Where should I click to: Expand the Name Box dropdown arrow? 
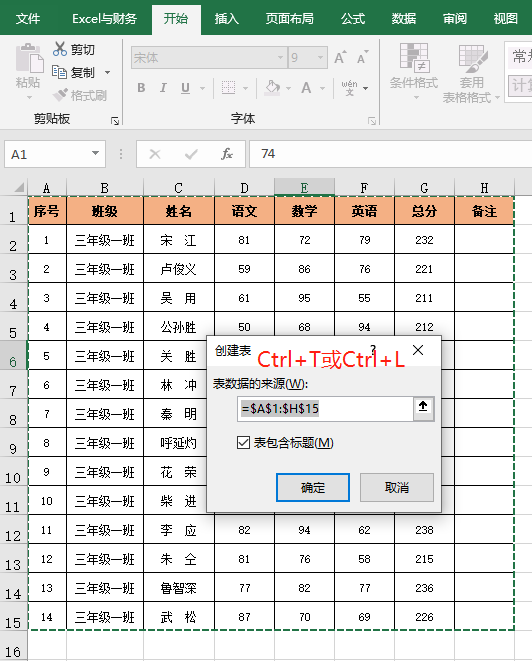[x=96, y=153]
